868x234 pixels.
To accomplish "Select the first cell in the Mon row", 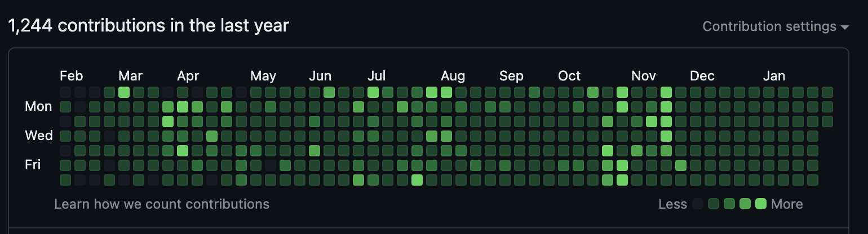I will point(65,106).
